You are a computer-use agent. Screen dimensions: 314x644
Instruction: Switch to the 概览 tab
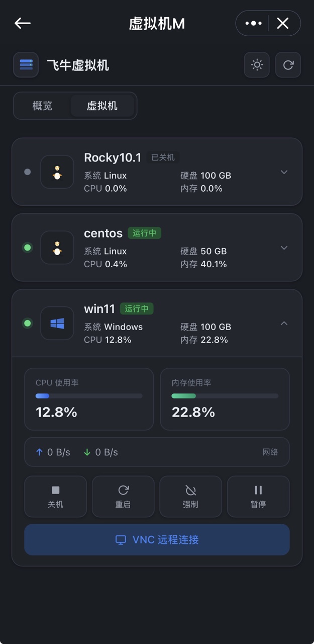tap(42, 106)
